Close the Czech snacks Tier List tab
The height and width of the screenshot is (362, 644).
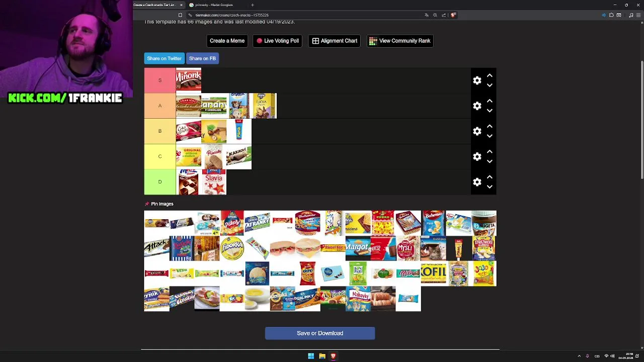coord(181,5)
